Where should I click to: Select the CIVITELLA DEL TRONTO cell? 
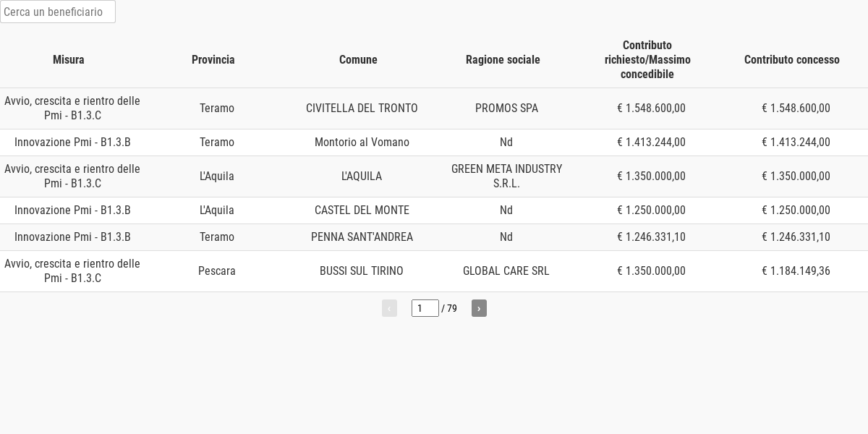[x=362, y=109]
